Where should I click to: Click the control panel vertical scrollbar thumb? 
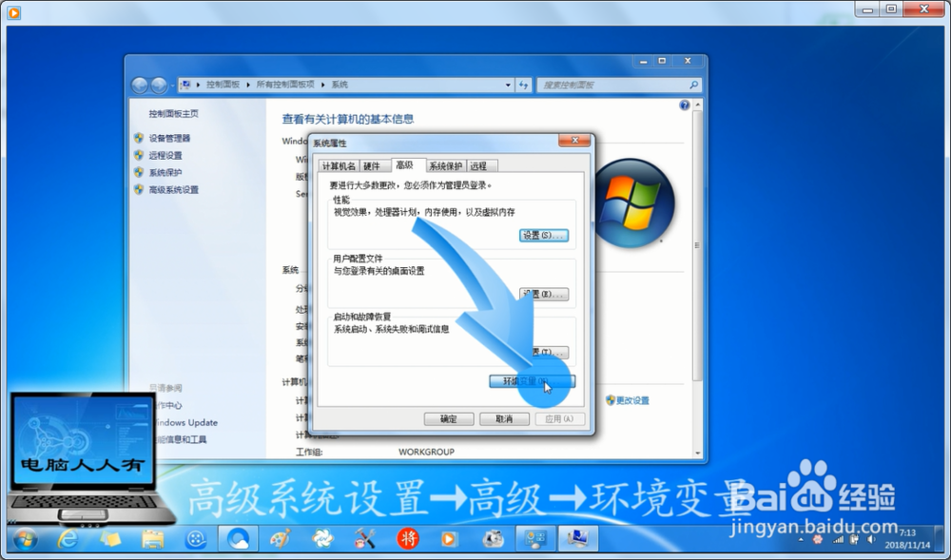pyautogui.click(x=697, y=245)
